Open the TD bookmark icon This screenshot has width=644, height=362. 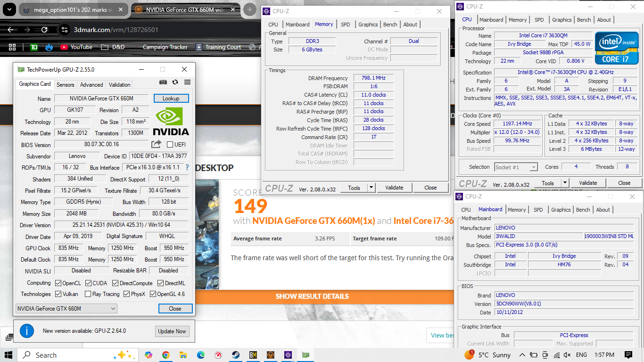(33, 47)
